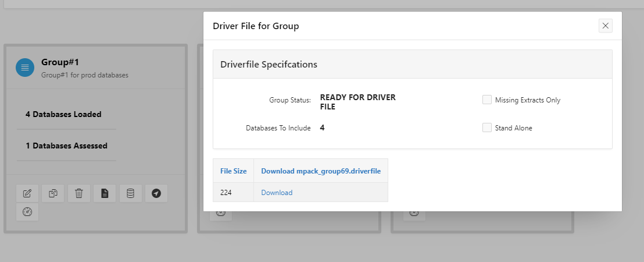Select the file size value 224

pyautogui.click(x=226, y=193)
